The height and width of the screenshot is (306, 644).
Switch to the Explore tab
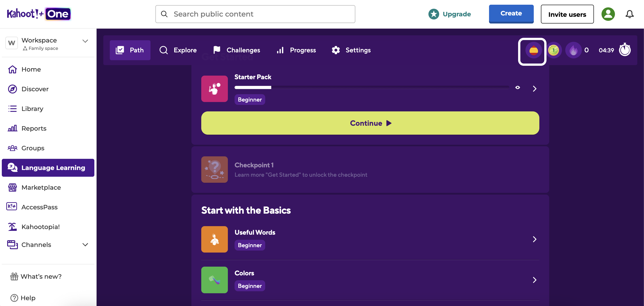pos(178,50)
